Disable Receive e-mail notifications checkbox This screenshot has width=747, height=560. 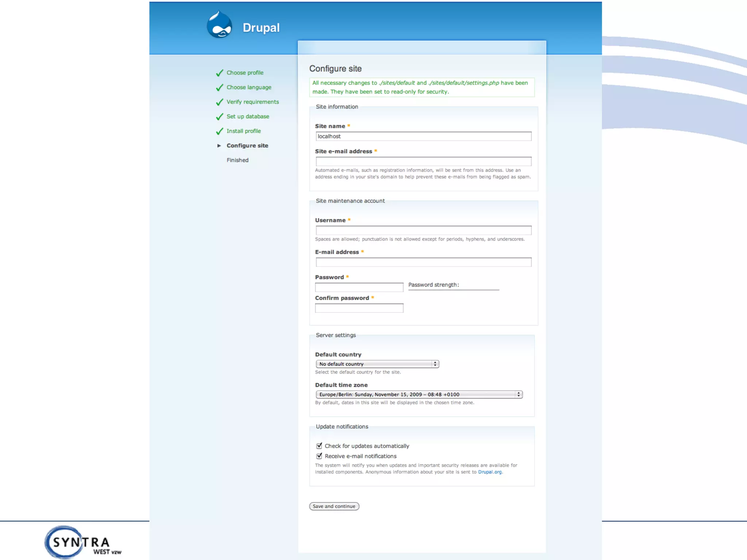[x=320, y=456]
